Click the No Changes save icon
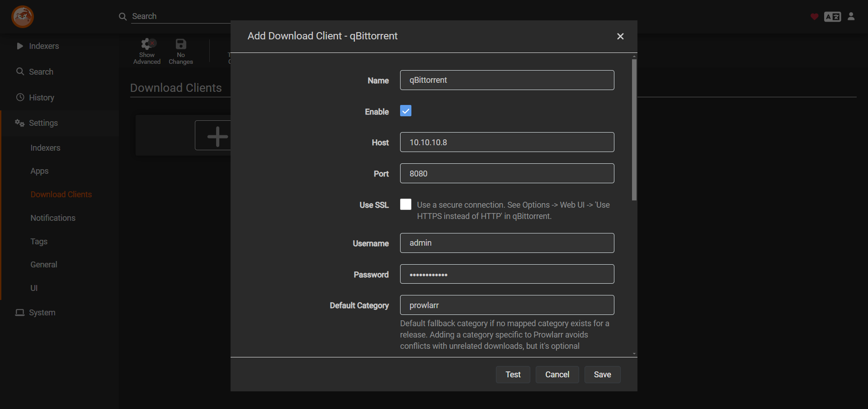 (181, 44)
